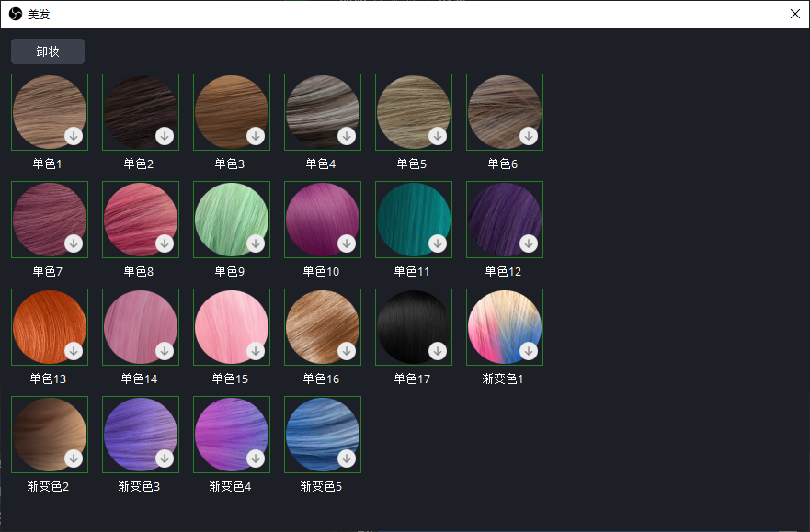Click the 卸妆 button to remove makeup

[47, 51]
